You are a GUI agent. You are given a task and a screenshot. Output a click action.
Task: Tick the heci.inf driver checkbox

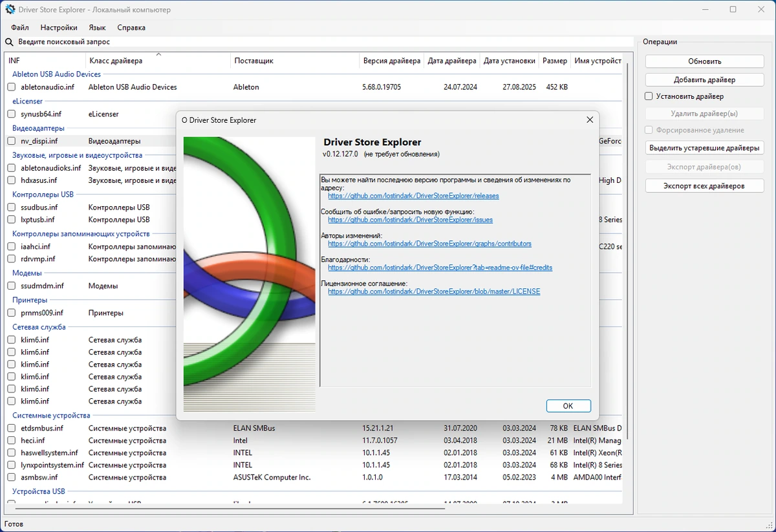12,441
